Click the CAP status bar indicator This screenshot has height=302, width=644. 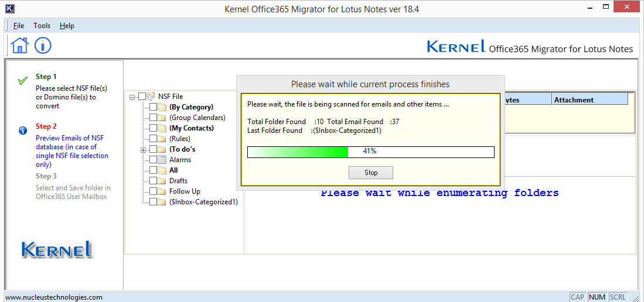pyautogui.click(x=578, y=297)
